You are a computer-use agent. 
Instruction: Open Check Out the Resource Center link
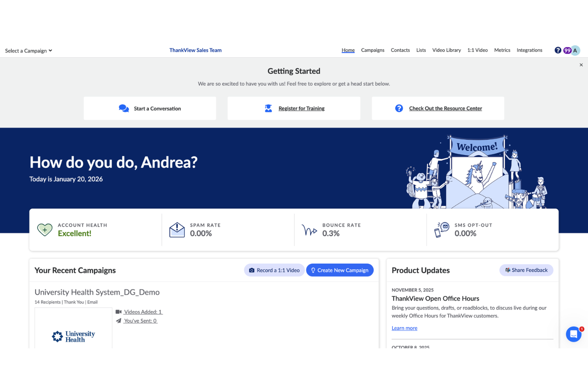(x=445, y=108)
